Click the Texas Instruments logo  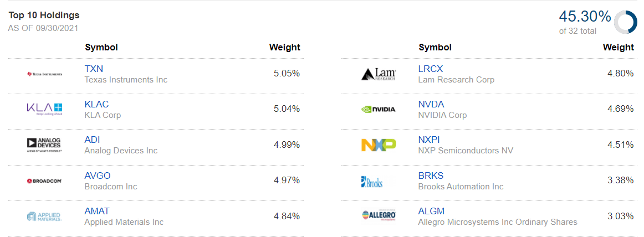point(44,74)
